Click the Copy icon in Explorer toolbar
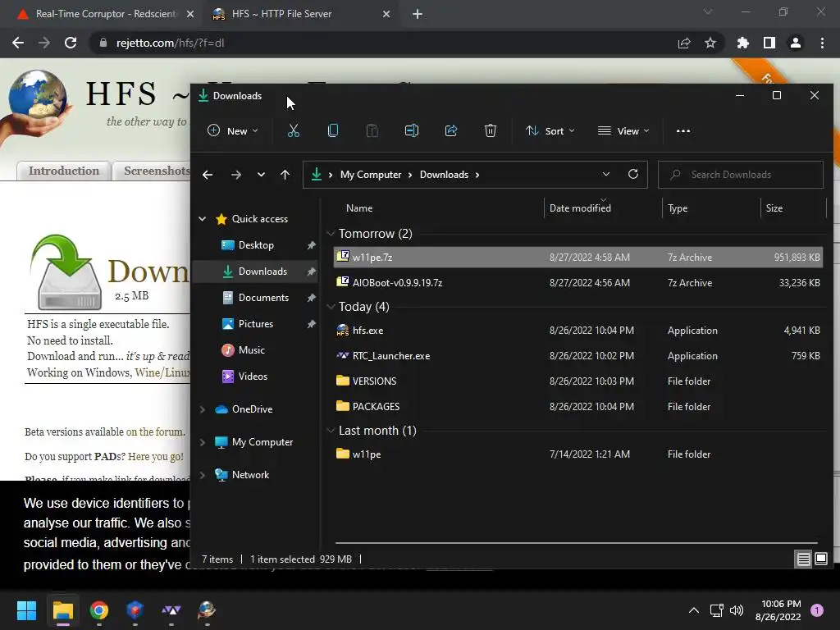 (333, 130)
